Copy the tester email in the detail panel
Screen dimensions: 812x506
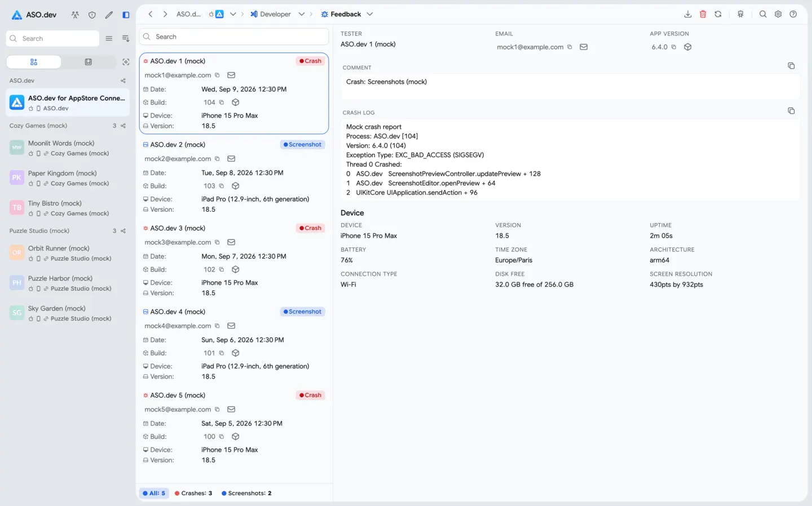[x=570, y=47]
